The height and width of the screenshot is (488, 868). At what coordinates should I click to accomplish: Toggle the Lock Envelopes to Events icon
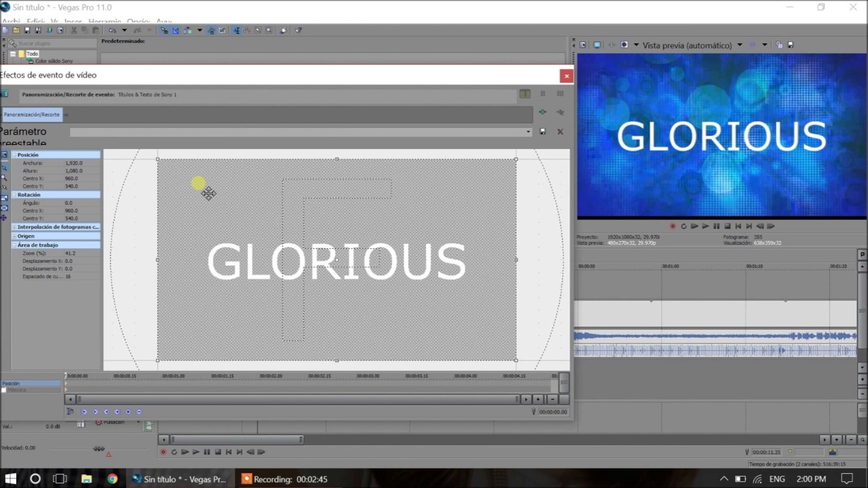[212, 30]
